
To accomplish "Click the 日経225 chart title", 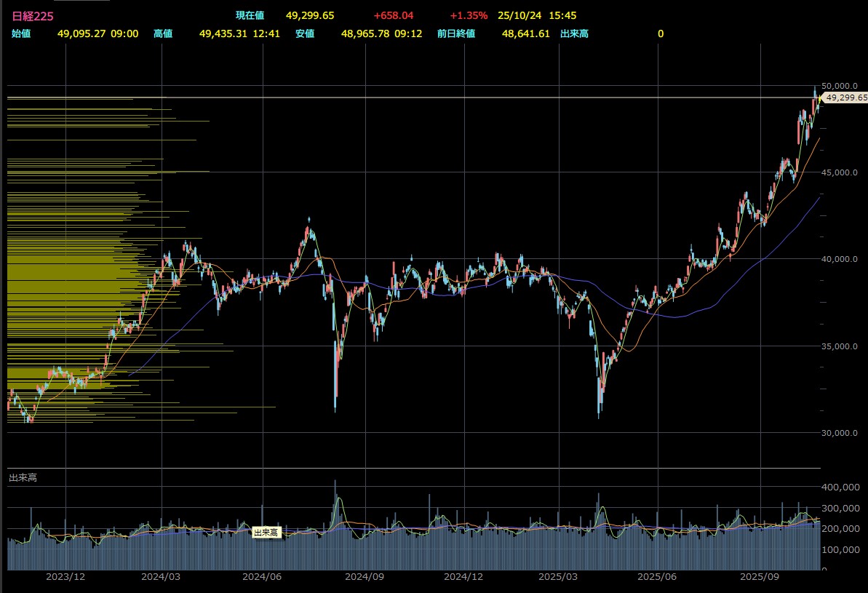I will pyautogui.click(x=33, y=16).
